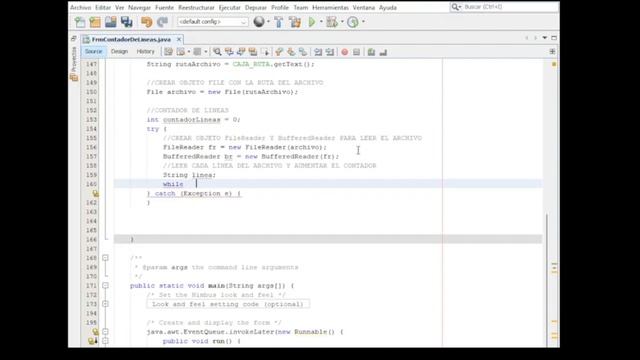Click the Stop Macro Recording icon
640x360 pixels.
click(x=356, y=52)
